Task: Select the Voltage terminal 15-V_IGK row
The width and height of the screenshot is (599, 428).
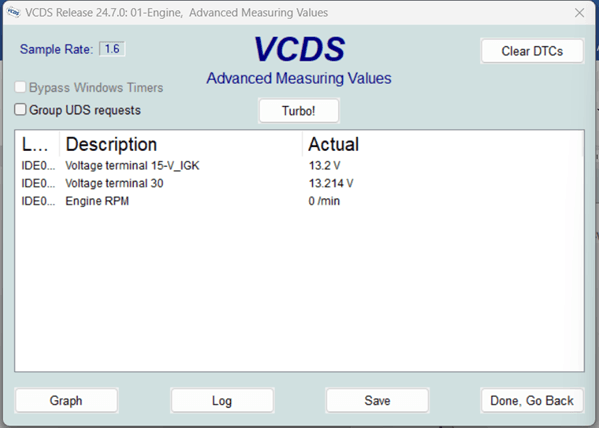Action: (x=299, y=165)
